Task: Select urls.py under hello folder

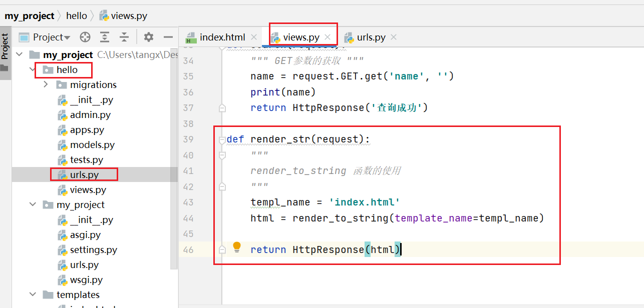Action: pyautogui.click(x=84, y=174)
